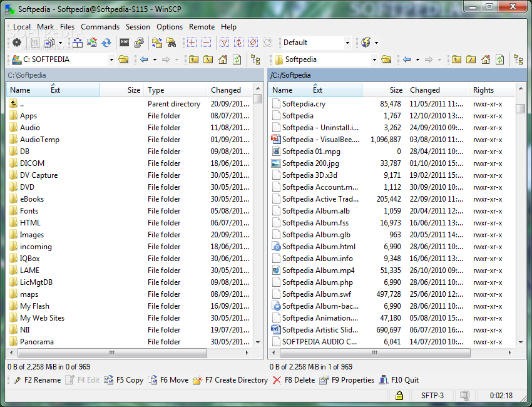Go back in remote panel history

[x=407, y=59]
